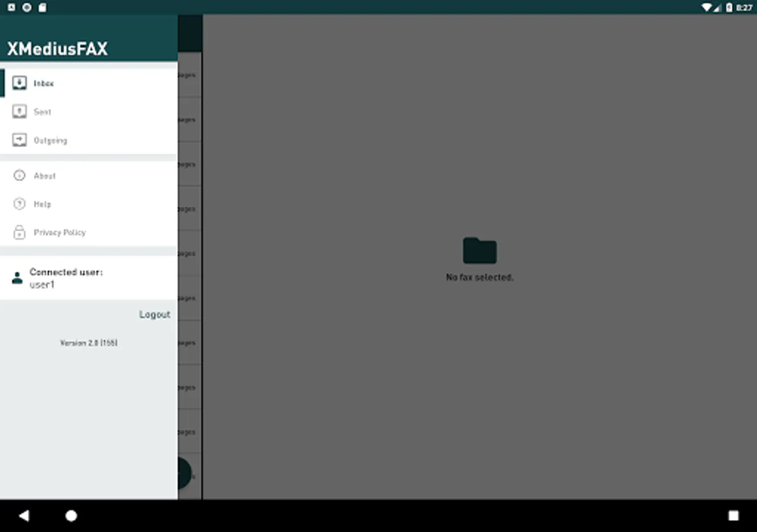This screenshot has height=532, width=757.
Task: Click the Outgoing arrow icon
Action: click(20, 140)
